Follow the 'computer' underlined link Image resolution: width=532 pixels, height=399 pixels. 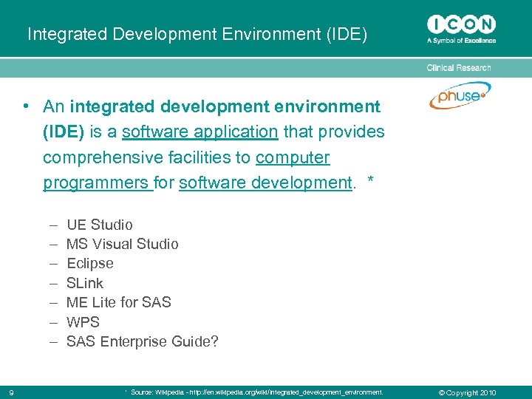[293, 157]
